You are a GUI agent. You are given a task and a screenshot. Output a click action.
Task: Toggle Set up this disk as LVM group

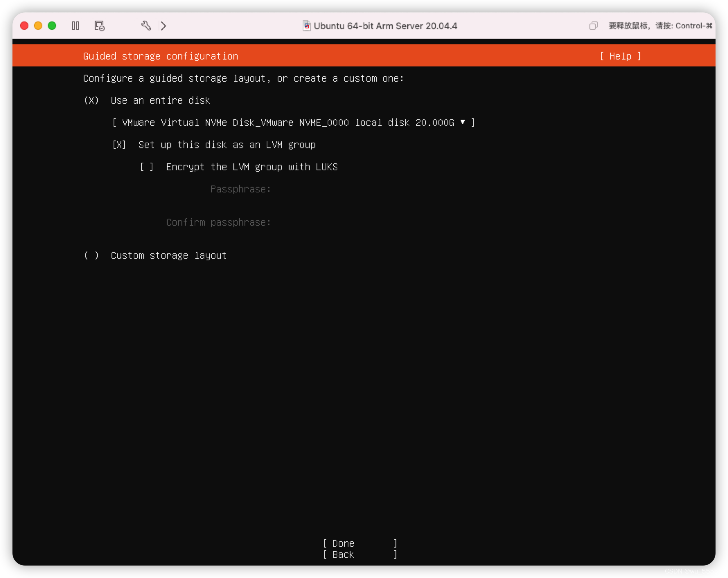(119, 145)
